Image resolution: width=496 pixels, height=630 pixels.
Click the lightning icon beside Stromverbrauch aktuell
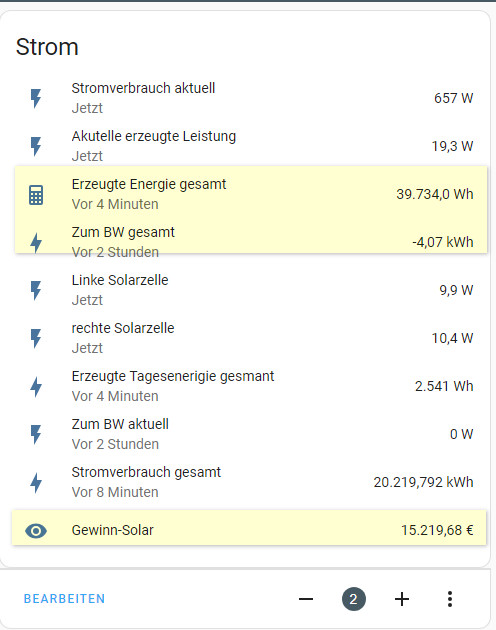click(36, 98)
